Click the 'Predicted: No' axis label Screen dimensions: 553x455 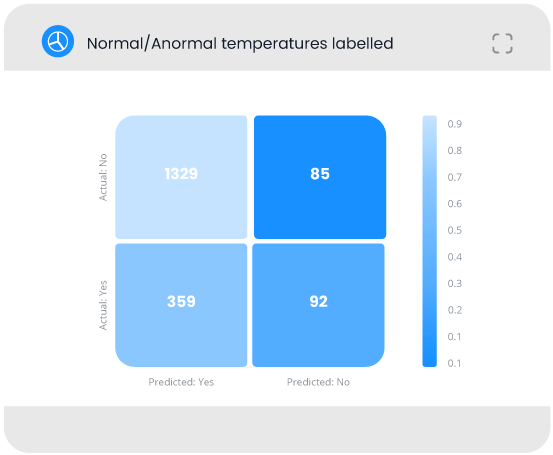[318, 382]
